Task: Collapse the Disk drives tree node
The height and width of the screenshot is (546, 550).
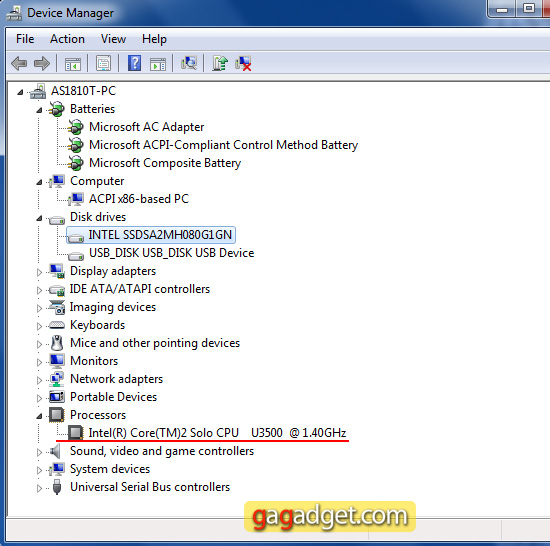Action: pyautogui.click(x=39, y=218)
